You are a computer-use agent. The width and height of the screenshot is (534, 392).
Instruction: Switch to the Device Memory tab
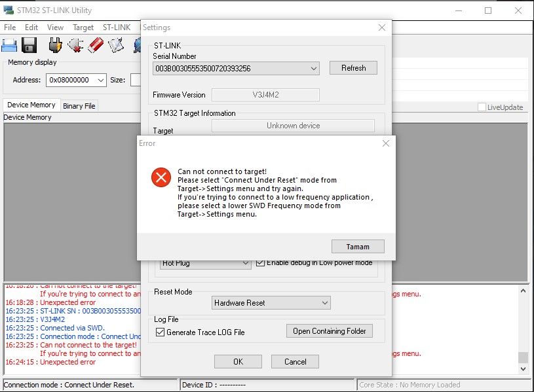pos(31,105)
